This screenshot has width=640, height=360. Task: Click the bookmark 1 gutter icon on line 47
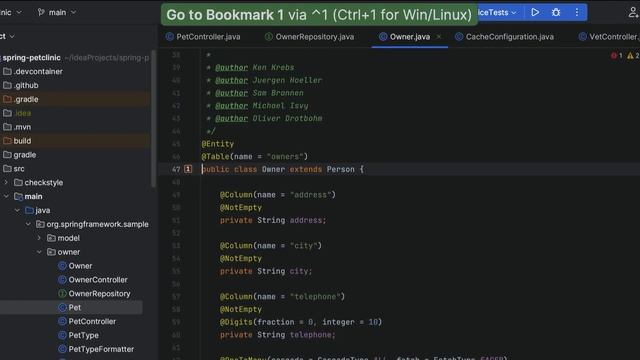(x=188, y=169)
